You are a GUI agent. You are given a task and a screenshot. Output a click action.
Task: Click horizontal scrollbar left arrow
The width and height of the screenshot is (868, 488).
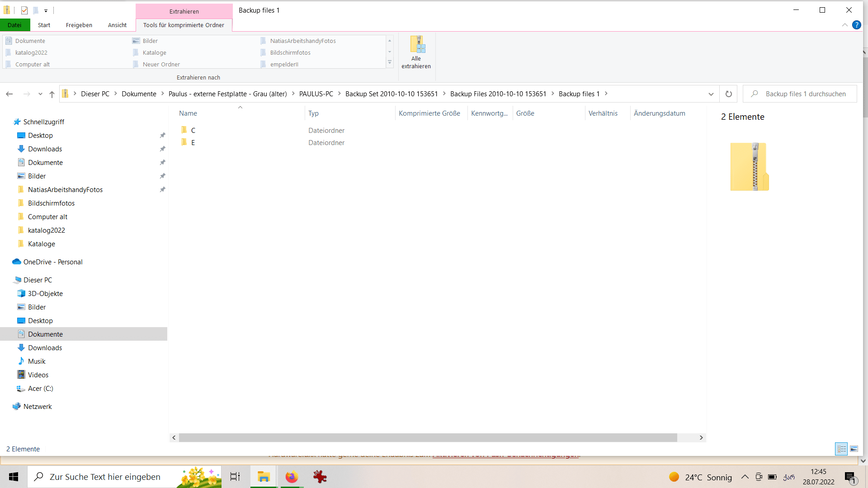point(174,438)
